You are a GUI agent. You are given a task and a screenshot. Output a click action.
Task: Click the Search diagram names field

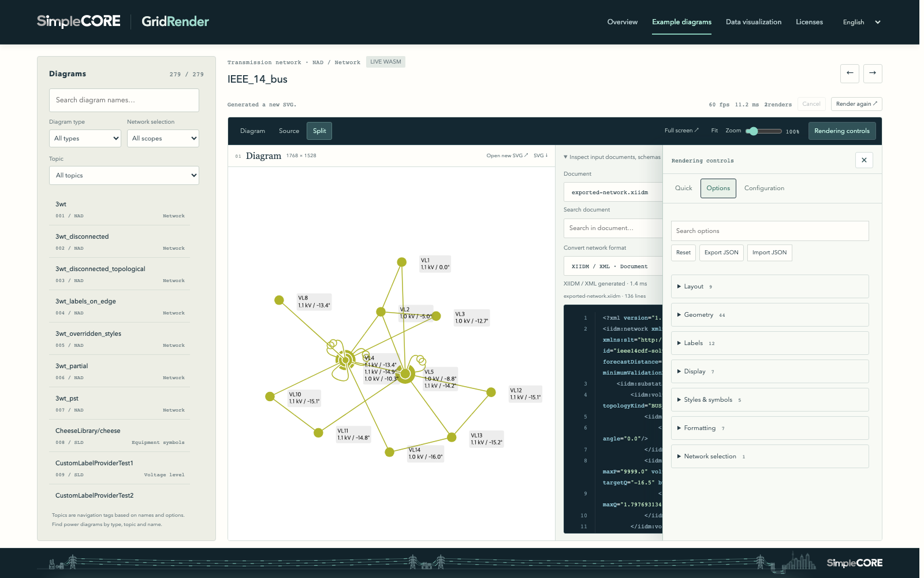(x=124, y=100)
